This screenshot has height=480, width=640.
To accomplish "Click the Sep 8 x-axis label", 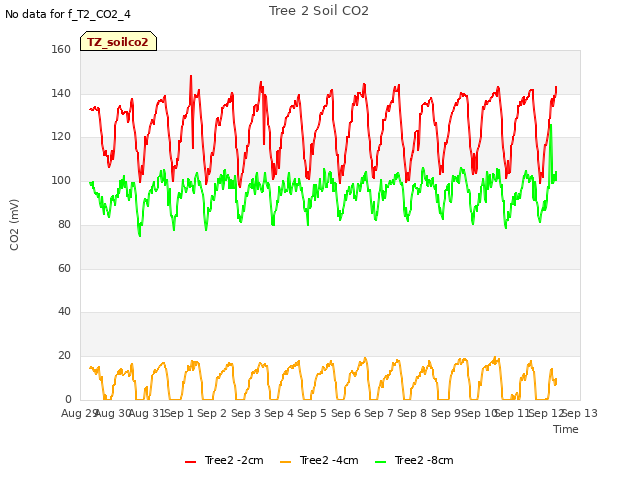I will click(412, 413).
